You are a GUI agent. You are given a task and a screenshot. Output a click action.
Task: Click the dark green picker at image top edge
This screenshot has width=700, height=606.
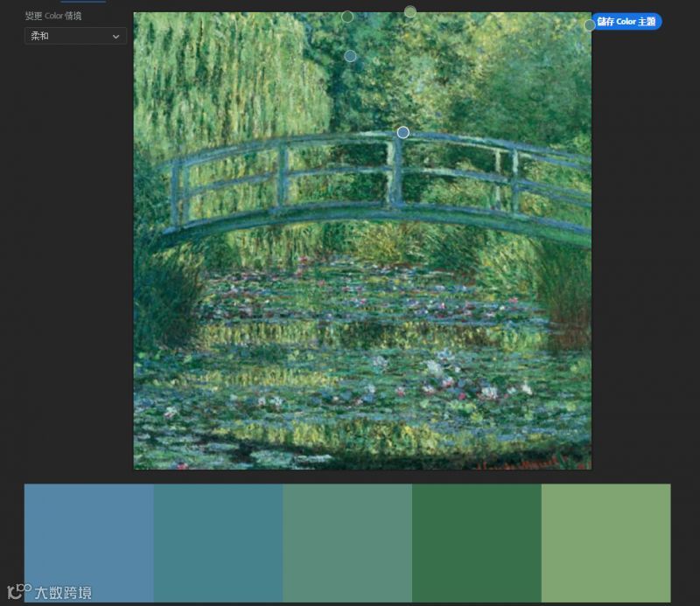pos(347,17)
